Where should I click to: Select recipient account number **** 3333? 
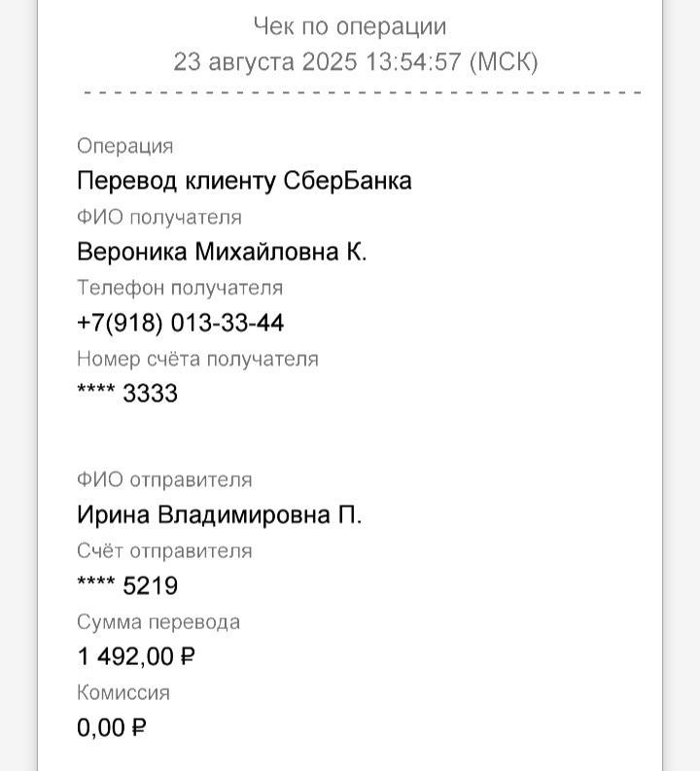(x=127, y=393)
